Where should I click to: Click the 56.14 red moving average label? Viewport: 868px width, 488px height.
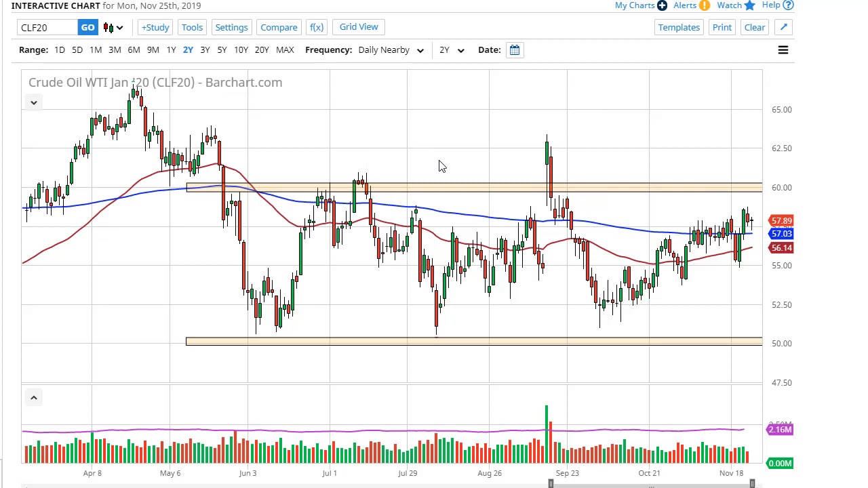click(x=781, y=248)
